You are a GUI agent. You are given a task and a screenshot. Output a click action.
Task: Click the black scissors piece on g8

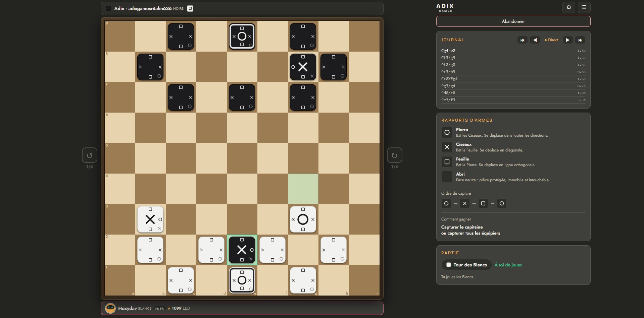pyautogui.click(x=303, y=67)
